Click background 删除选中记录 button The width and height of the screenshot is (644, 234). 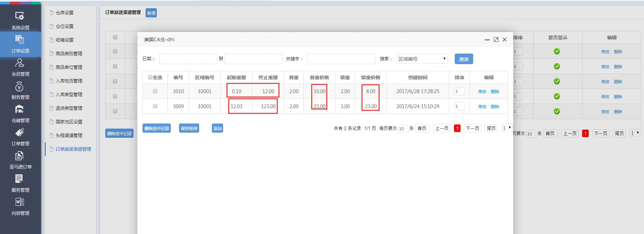click(x=119, y=133)
